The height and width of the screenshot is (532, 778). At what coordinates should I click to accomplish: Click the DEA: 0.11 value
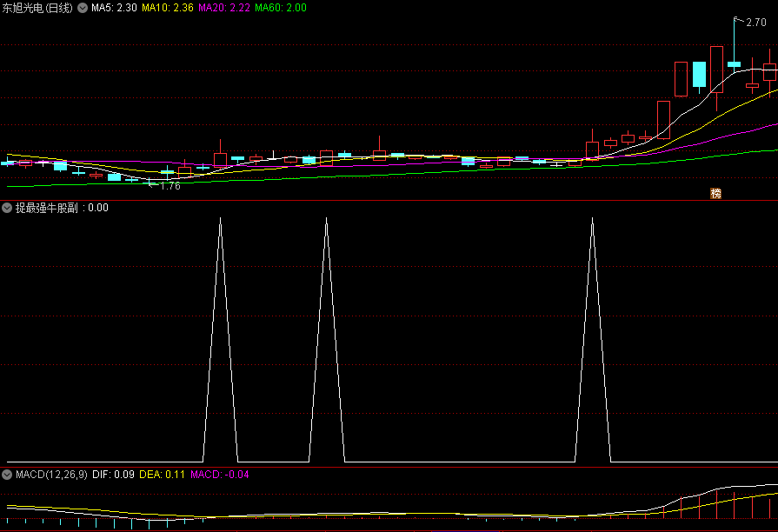click(x=162, y=475)
